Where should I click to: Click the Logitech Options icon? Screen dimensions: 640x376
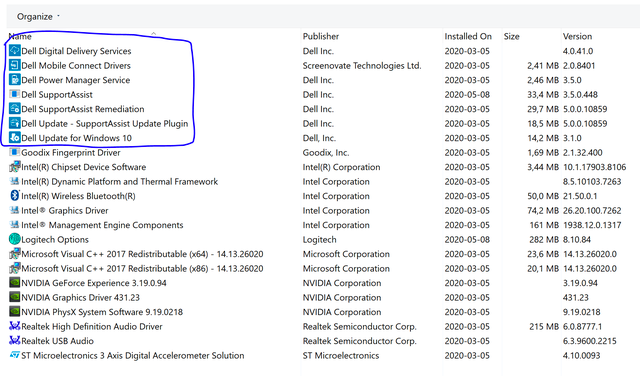pos(14,239)
